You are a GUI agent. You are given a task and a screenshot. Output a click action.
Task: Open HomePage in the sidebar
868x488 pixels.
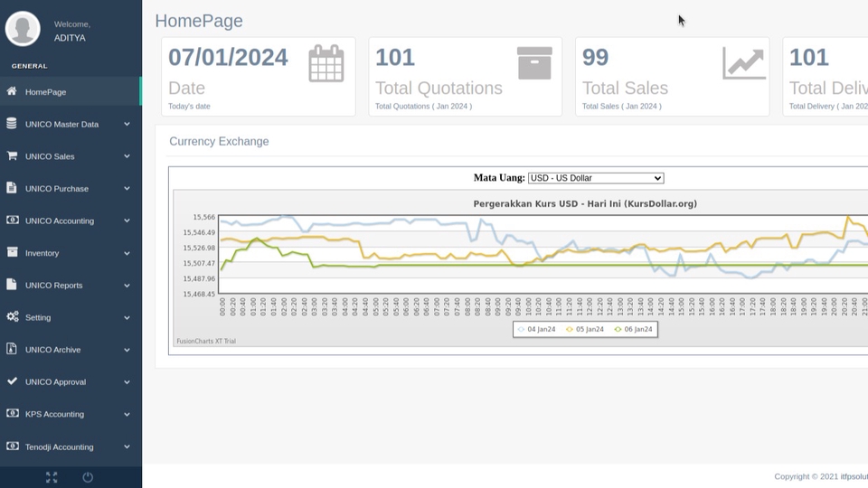point(71,92)
